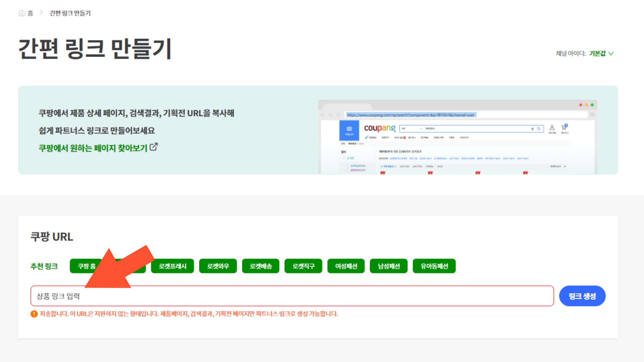Choose the 로켓와우 recommended link
This screenshot has width=644, height=362.
[218, 266]
